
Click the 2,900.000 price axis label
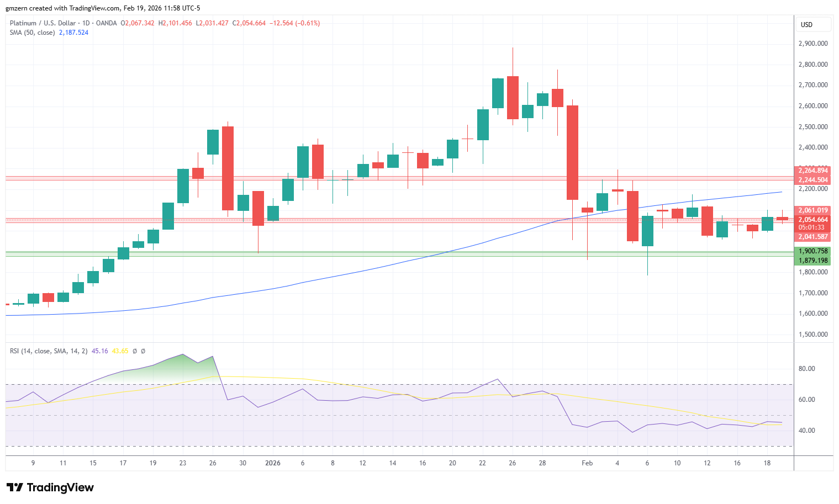[813, 44]
